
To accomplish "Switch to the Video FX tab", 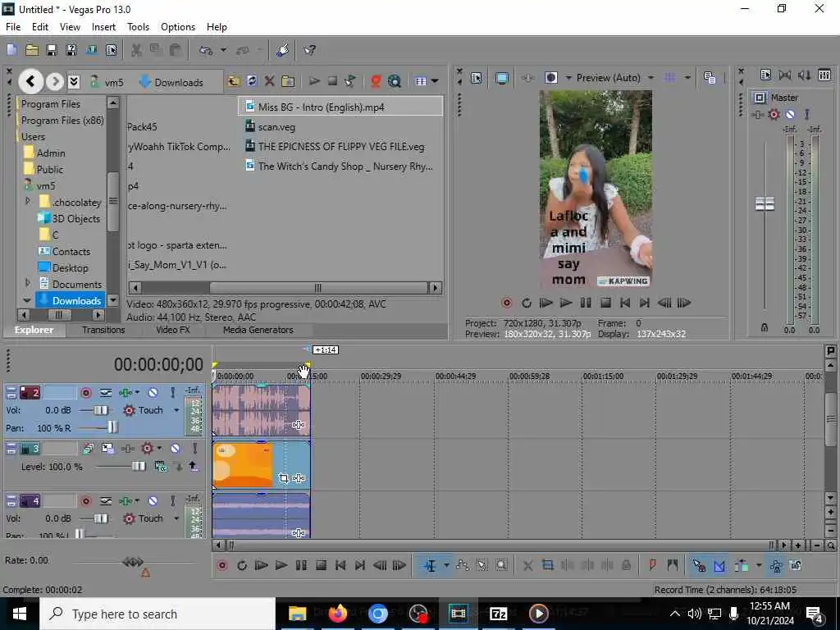I will 172,330.
